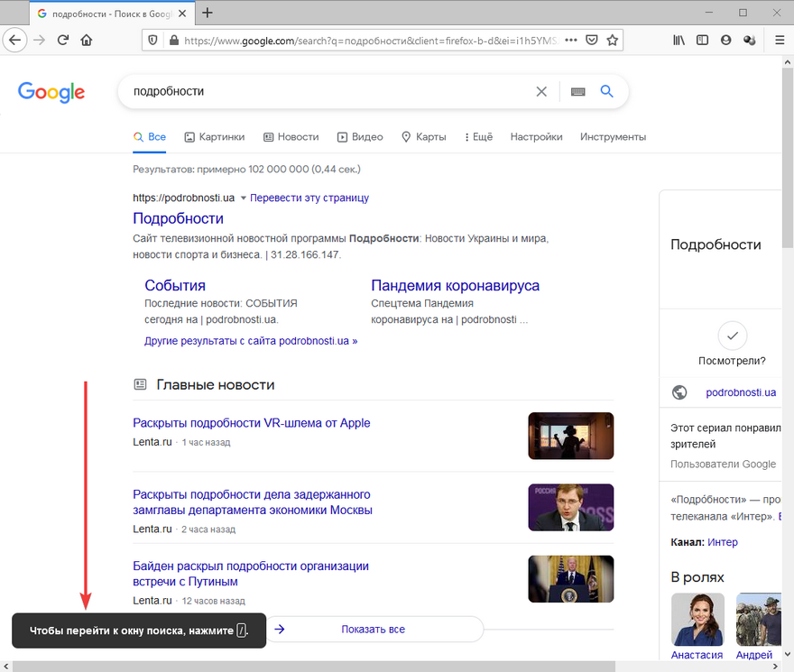Click the horizontal scrollbar thumb
Image resolution: width=794 pixels, height=672 pixels.
click(314, 667)
